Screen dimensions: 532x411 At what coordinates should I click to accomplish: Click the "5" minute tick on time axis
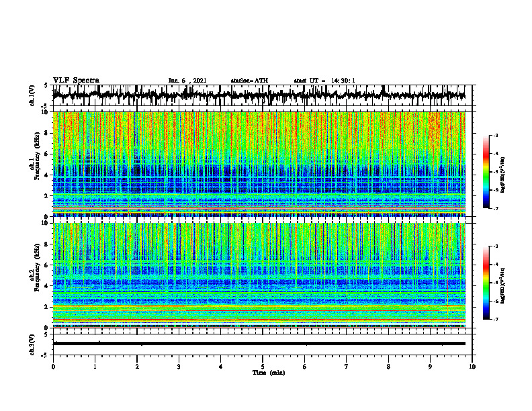263,367
